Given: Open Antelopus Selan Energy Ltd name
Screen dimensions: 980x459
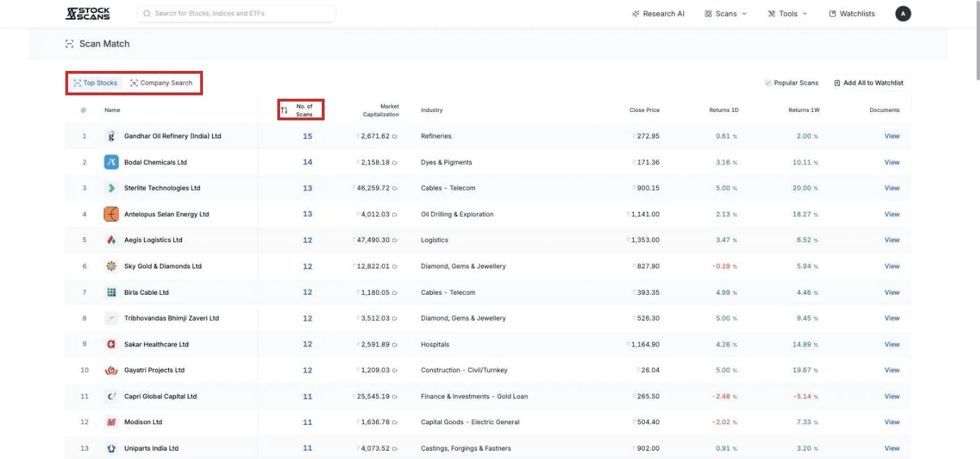Looking at the screenshot, I should point(166,214).
